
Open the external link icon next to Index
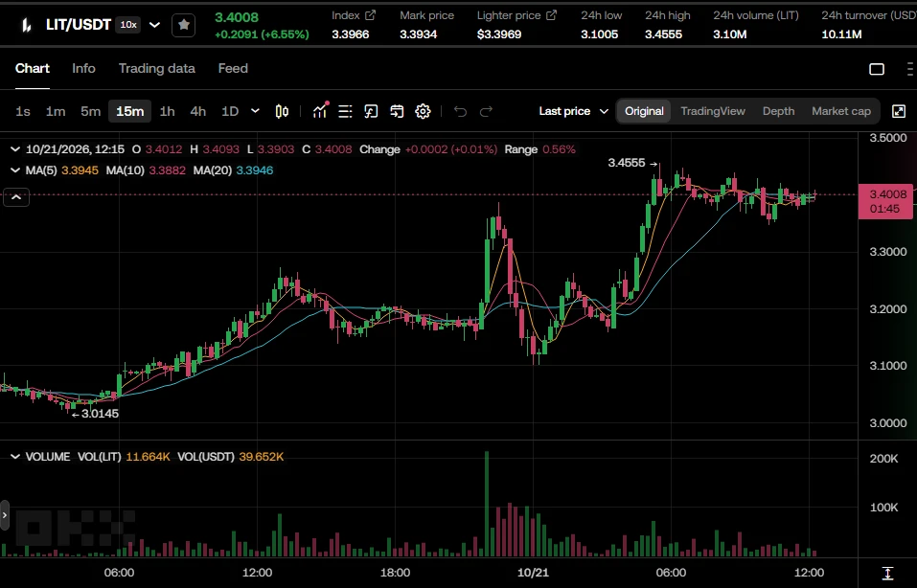pos(370,15)
